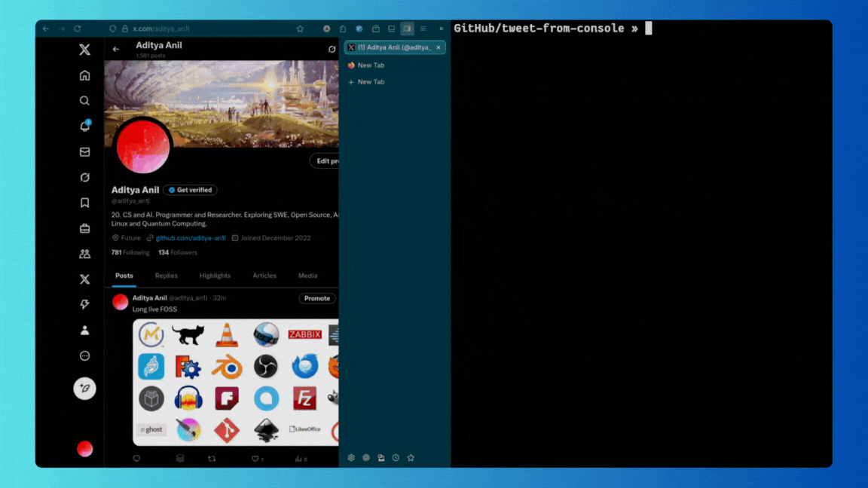868x488 pixels.
Task: Go back using profile header arrow
Action: [x=116, y=49]
